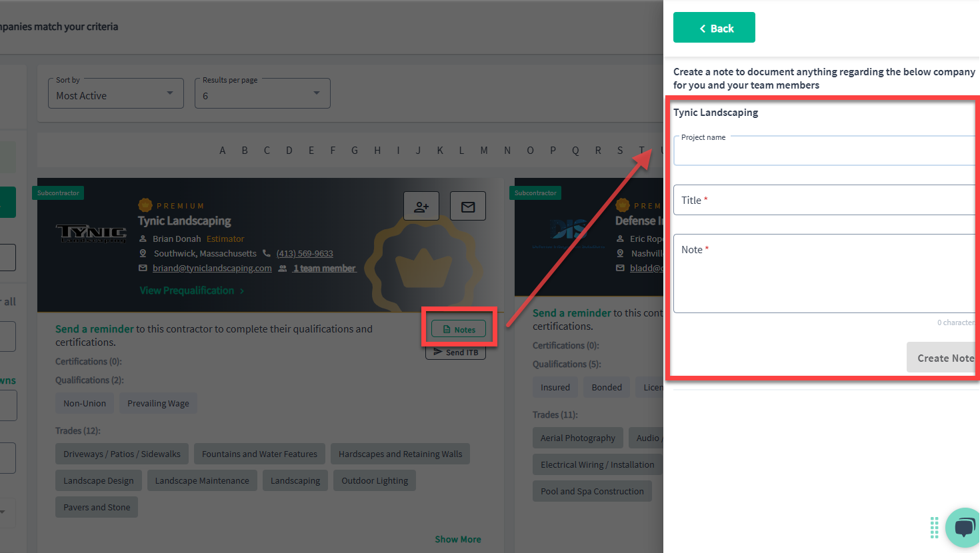The image size is (980, 553).
Task: Click the Aerial Photography trade chip
Action: coord(578,438)
